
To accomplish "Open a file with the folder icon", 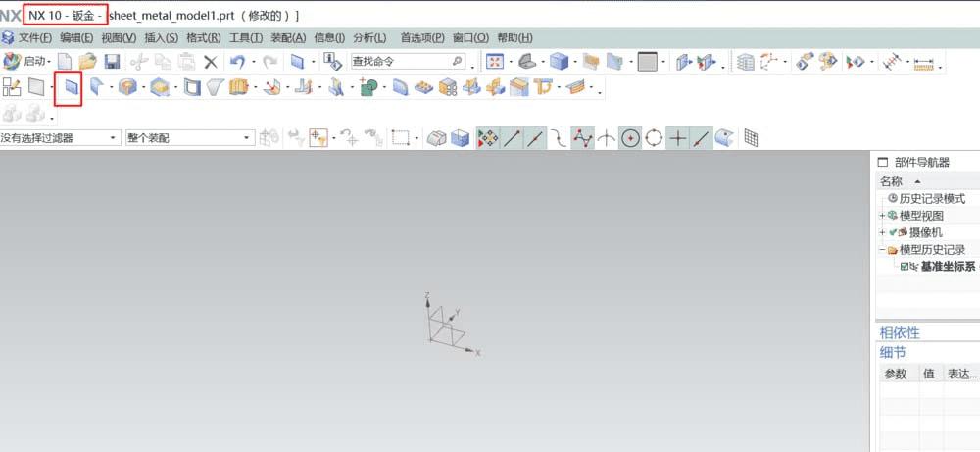I will click(88, 61).
